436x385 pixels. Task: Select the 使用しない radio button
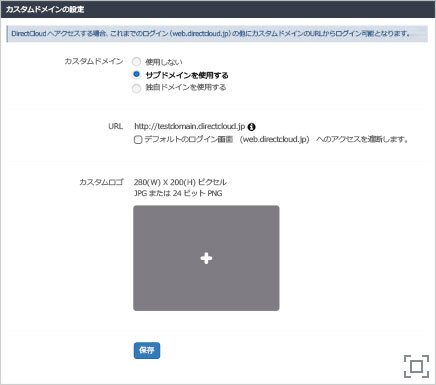click(x=136, y=62)
